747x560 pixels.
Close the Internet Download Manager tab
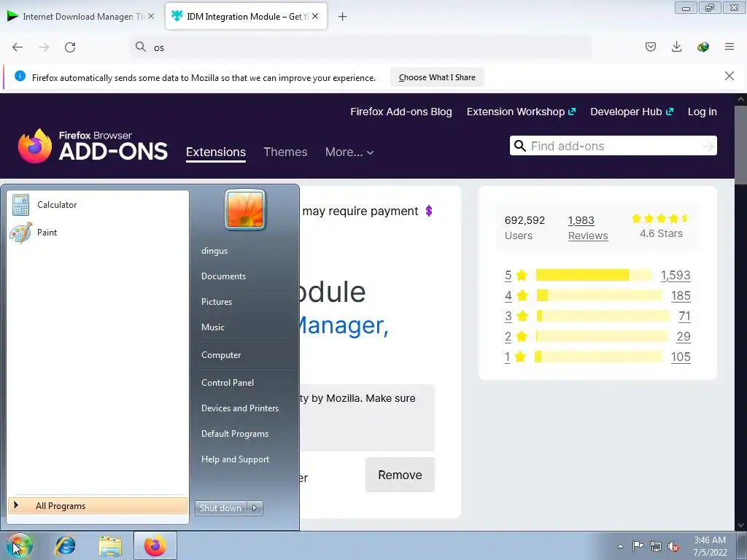(151, 16)
